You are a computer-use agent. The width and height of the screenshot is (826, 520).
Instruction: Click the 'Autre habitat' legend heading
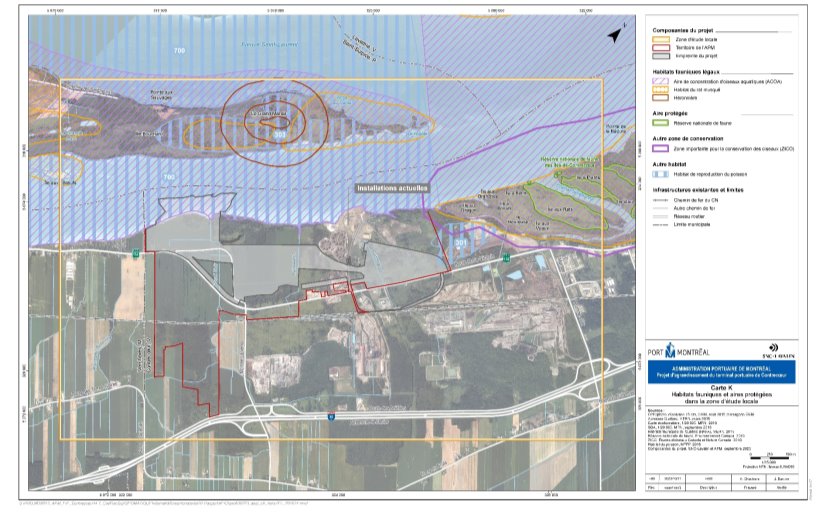point(669,164)
